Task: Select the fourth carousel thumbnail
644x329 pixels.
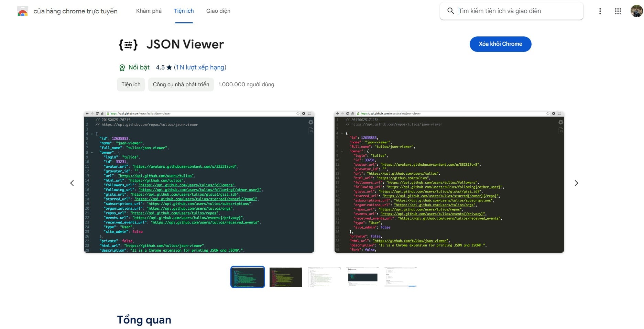Action: click(362, 277)
